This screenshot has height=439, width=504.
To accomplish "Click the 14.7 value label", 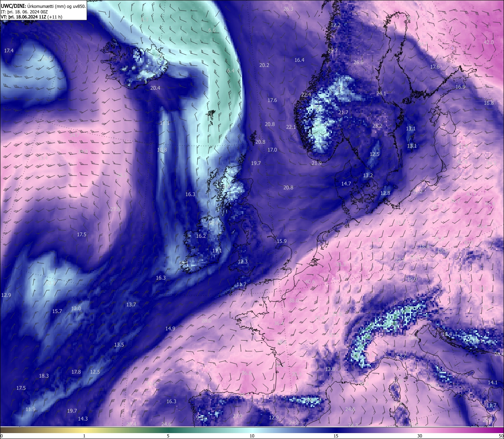I will pos(346,184).
